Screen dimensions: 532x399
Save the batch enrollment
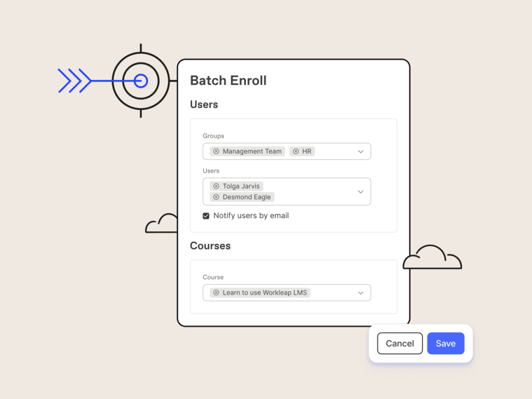tap(445, 343)
